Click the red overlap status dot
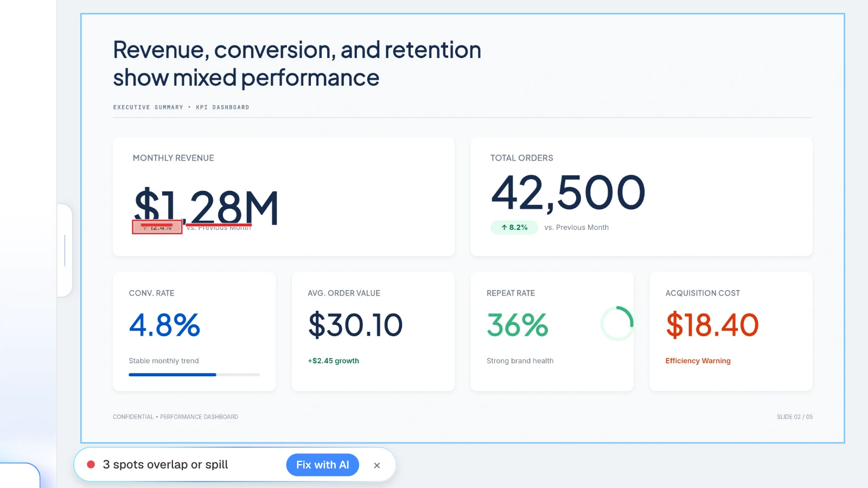Viewport: 868px width, 488px height. pyautogui.click(x=91, y=465)
